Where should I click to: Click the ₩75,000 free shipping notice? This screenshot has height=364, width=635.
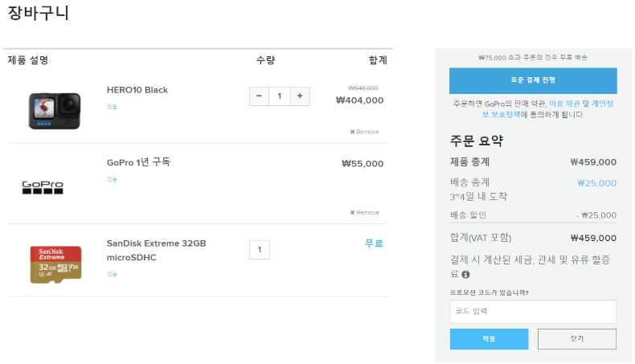pos(533,58)
